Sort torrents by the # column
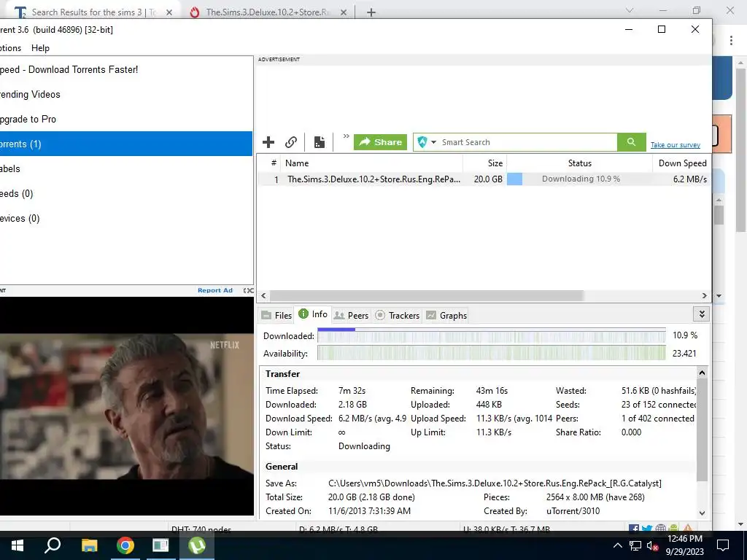This screenshot has height=560, width=747. pos(274,163)
